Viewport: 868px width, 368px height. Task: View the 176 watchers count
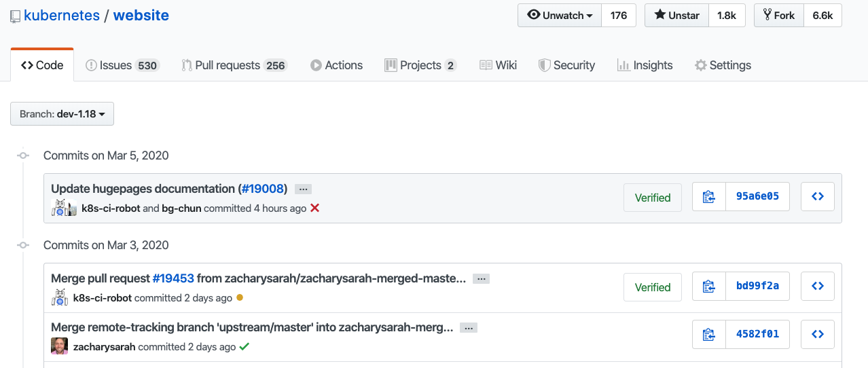point(619,16)
